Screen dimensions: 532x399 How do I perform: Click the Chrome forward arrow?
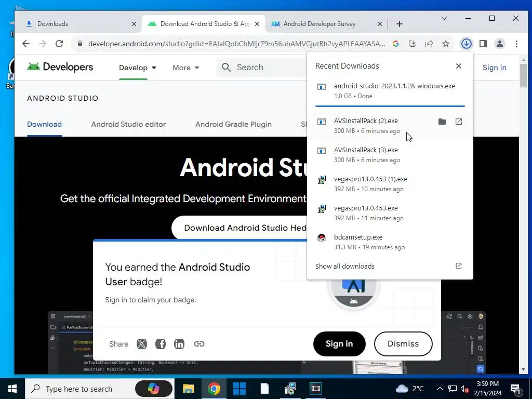pos(43,44)
